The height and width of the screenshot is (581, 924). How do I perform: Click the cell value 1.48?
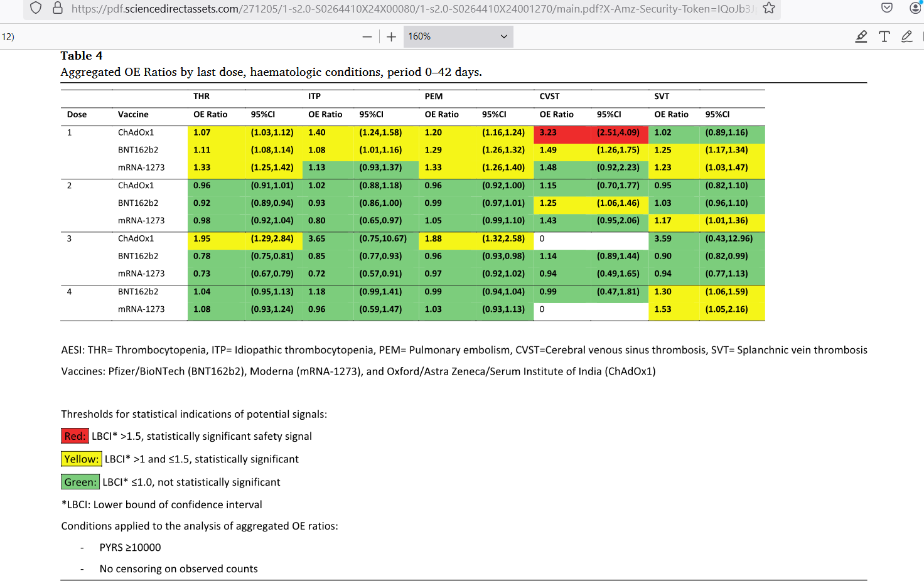pyautogui.click(x=548, y=168)
